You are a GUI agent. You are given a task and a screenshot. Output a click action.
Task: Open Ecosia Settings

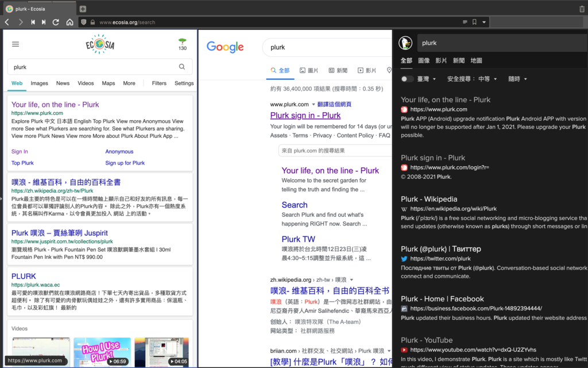[184, 83]
